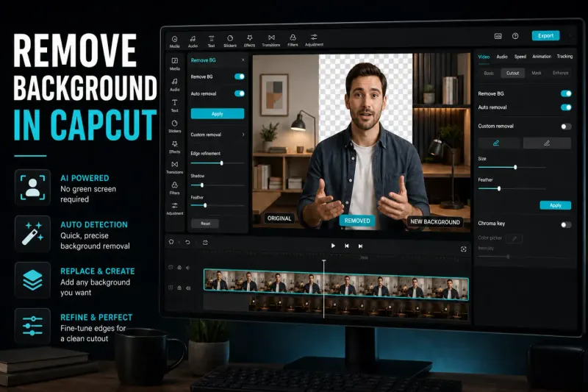Disable Remove BG in the Cutout panel
This screenshot has width=588, height=392.
pyautogui.click(x=566, y=93)
